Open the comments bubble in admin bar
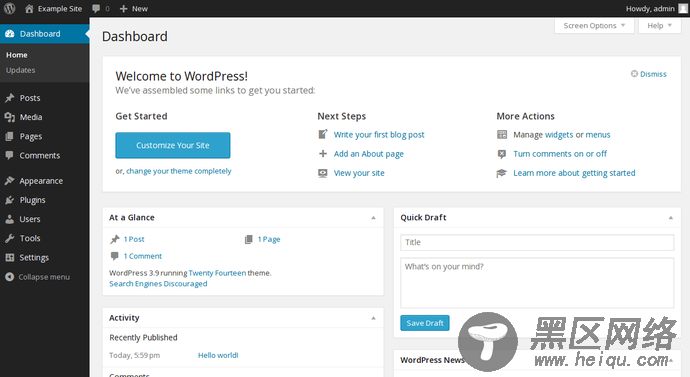This screenshot has width=690, height=377. coord(96,8)
